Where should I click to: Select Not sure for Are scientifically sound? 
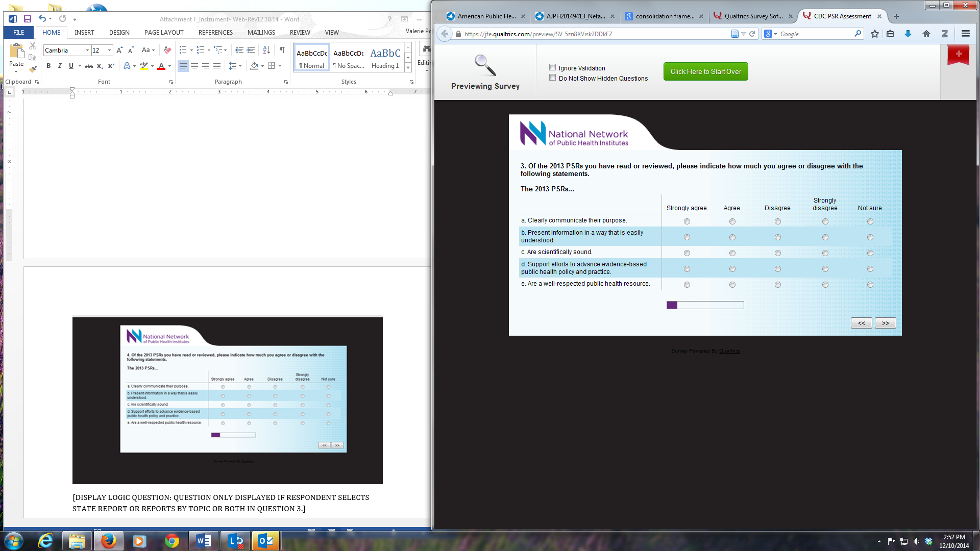click(x=870, y=253)
